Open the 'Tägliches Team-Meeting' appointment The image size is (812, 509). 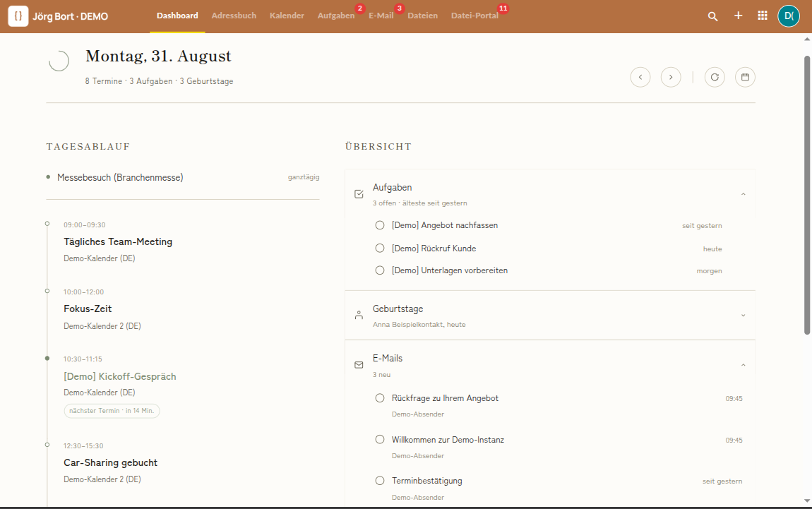[x=118, y=242]
